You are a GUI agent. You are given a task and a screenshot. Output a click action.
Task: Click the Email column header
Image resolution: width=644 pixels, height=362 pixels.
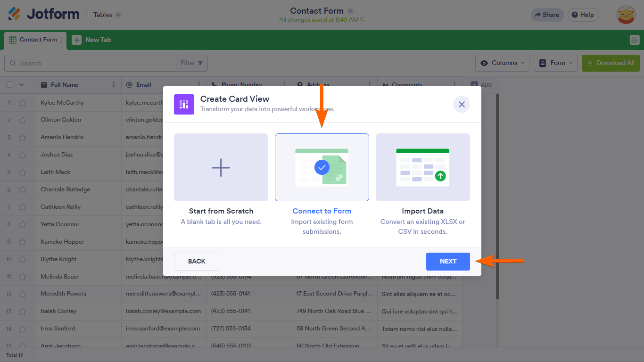pos(164,85)
